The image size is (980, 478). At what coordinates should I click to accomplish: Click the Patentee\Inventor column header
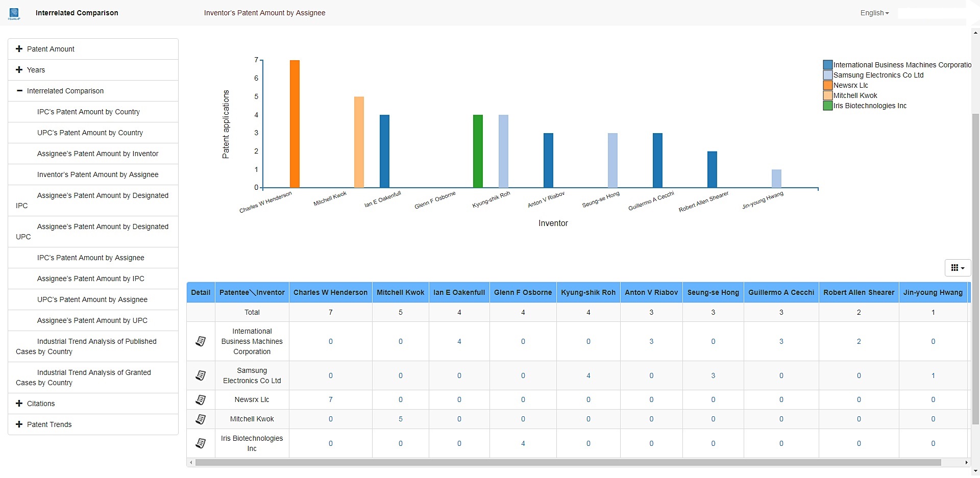click(252, 292)
